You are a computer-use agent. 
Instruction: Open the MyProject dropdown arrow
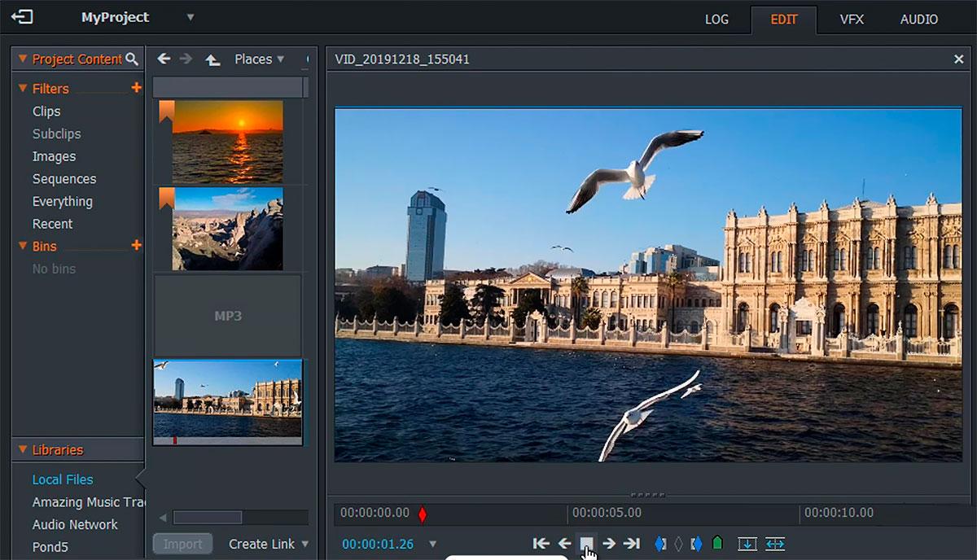tap(191, 17)
